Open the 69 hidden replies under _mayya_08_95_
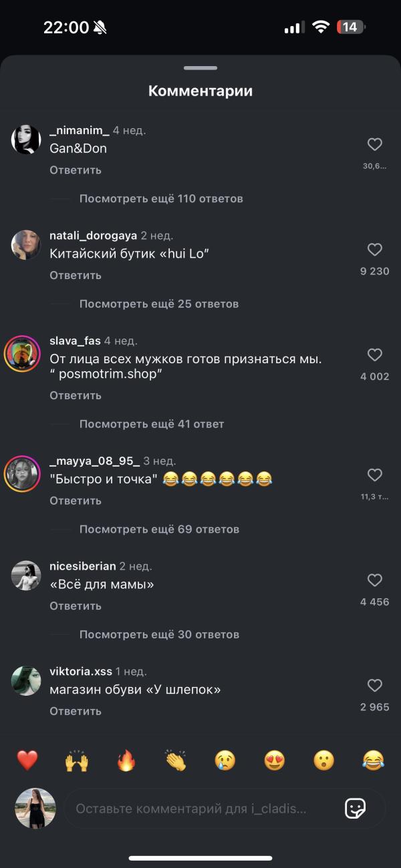This screenshot has width=401, height=868. [159, 529]
